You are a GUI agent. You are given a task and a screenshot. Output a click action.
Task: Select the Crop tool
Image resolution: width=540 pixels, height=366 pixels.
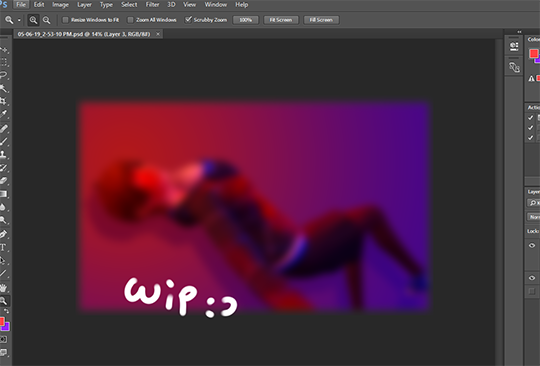pos(3,101)
